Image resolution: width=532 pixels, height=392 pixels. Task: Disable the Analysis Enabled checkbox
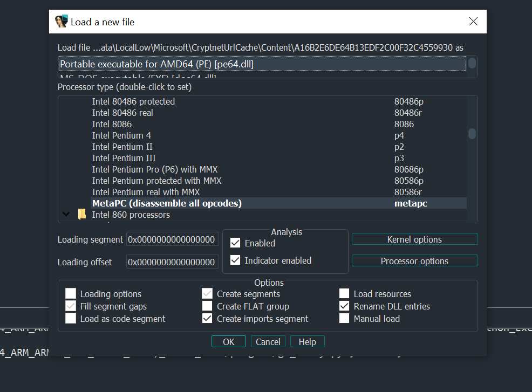pyautogui.click(x=235, y=243)
